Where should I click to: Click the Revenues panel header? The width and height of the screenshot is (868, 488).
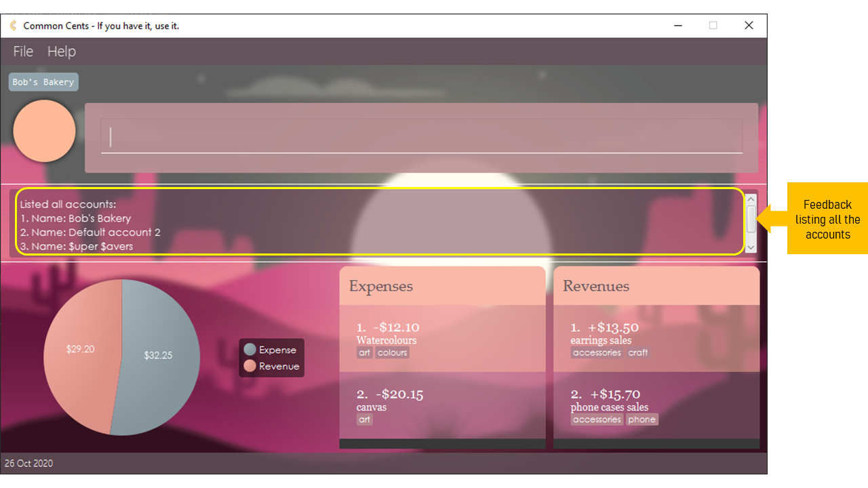[656, 286]
